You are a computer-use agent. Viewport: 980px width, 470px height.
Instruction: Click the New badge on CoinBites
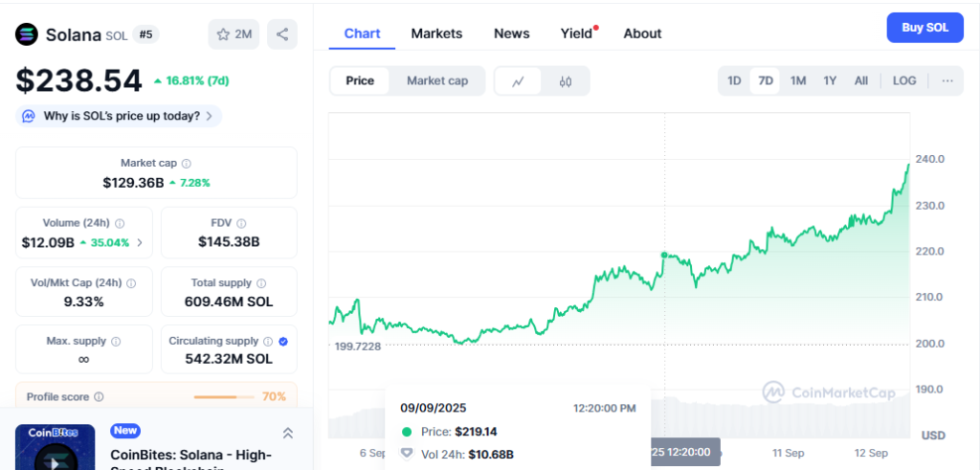point(125,431)
